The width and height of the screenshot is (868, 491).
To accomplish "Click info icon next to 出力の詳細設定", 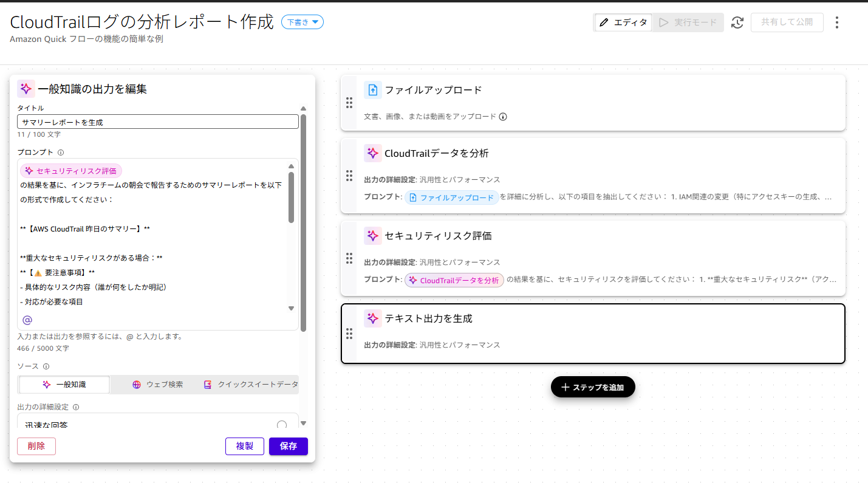I will [76, 407].
